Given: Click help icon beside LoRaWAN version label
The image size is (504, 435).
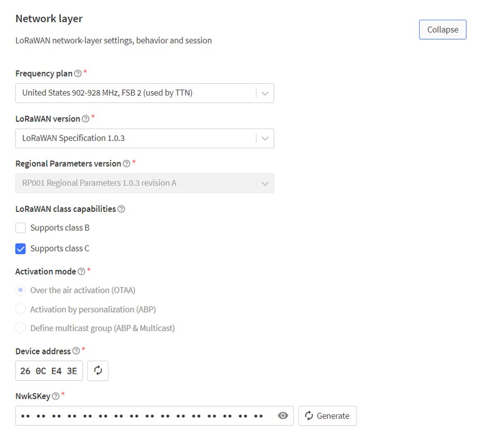Looking at the screenshot, I should coord(85,119).
